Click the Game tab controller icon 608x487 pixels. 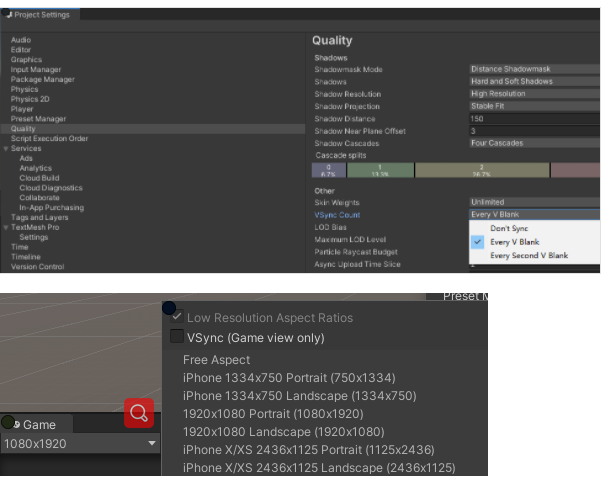click(x=17, y=425)
